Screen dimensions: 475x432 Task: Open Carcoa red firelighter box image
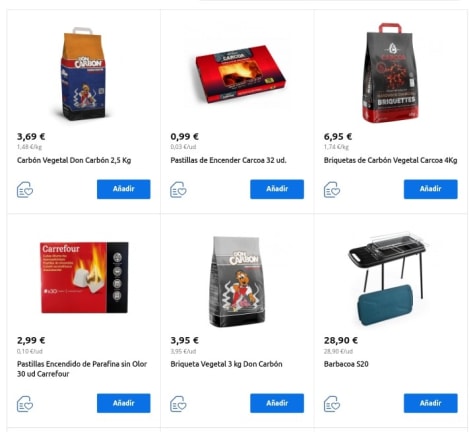click(240, 74)
